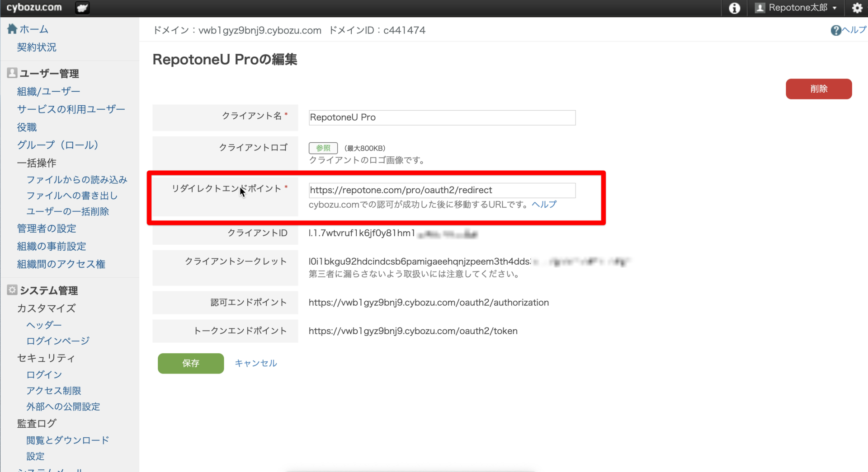Open 役職 settings

27,127
